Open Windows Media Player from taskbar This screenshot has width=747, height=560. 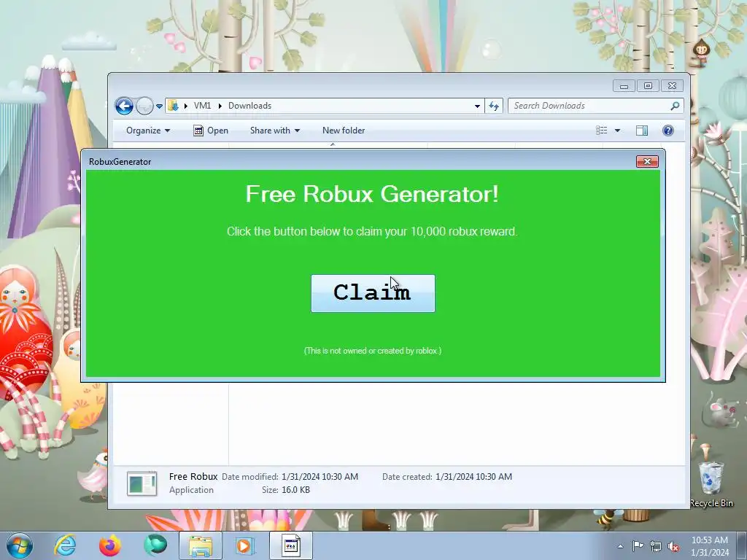coord(245,545)
